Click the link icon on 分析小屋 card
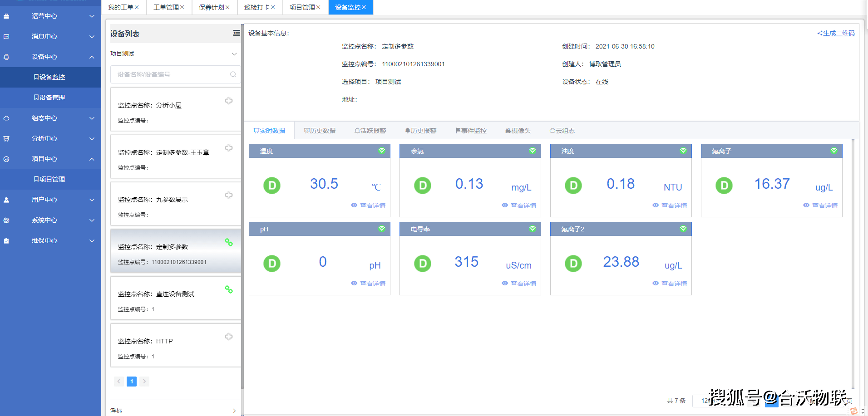868x416 pixels. click(229, 101)
